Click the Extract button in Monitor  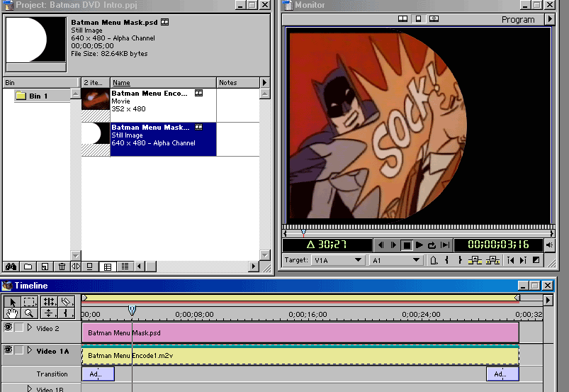(x=492, y=260)
